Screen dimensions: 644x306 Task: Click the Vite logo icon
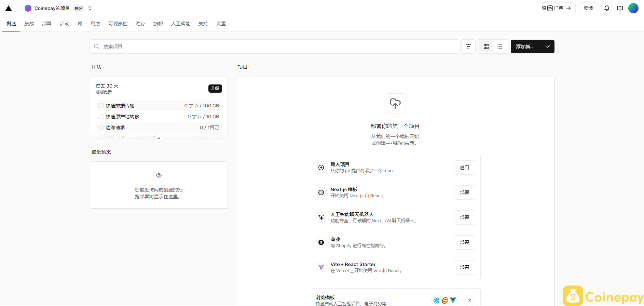click(321, 267)
